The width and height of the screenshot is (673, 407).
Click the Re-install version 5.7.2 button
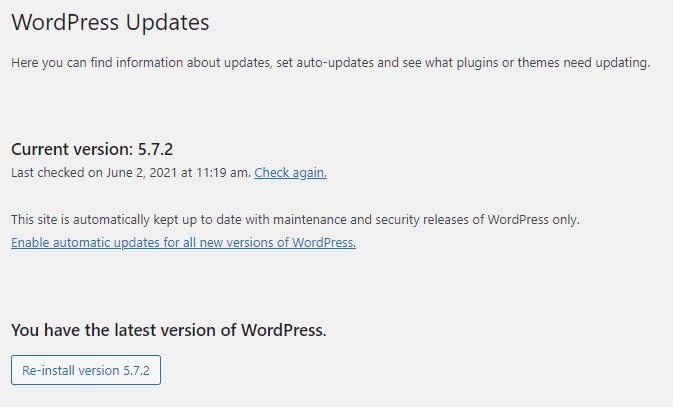[86, 370]
